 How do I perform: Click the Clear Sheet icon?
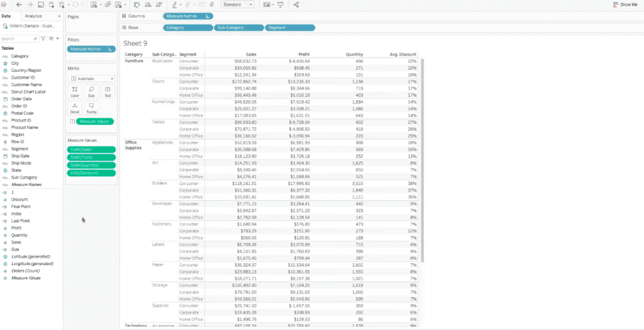pos(118,4)
